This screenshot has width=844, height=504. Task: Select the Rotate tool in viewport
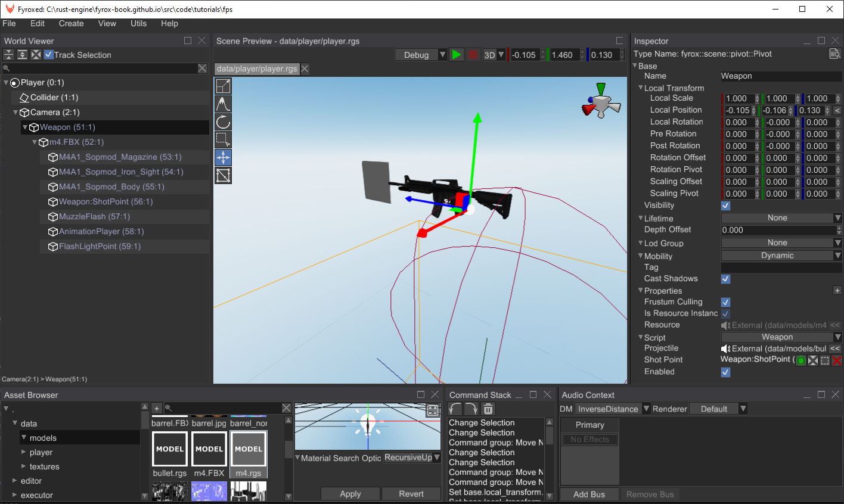[223, 122]
